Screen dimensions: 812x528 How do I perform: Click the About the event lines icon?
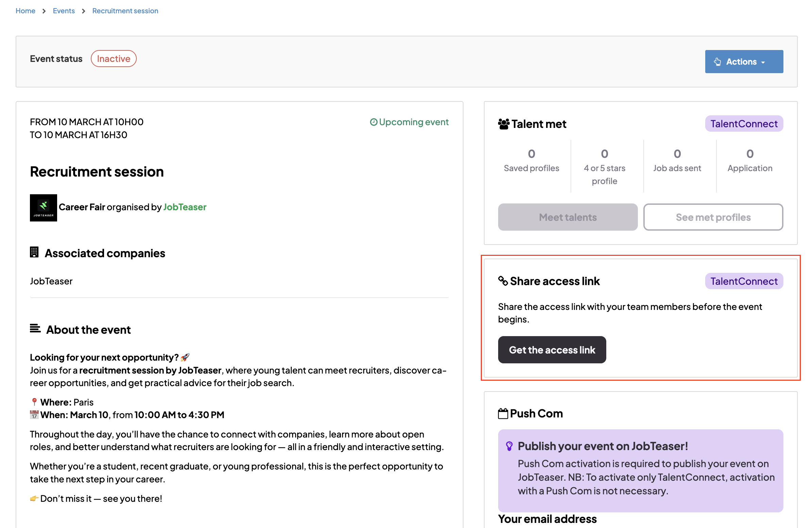(35, 329)
